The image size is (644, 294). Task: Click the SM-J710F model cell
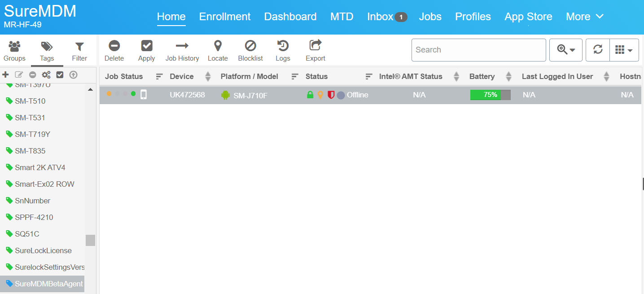(250, 95)
